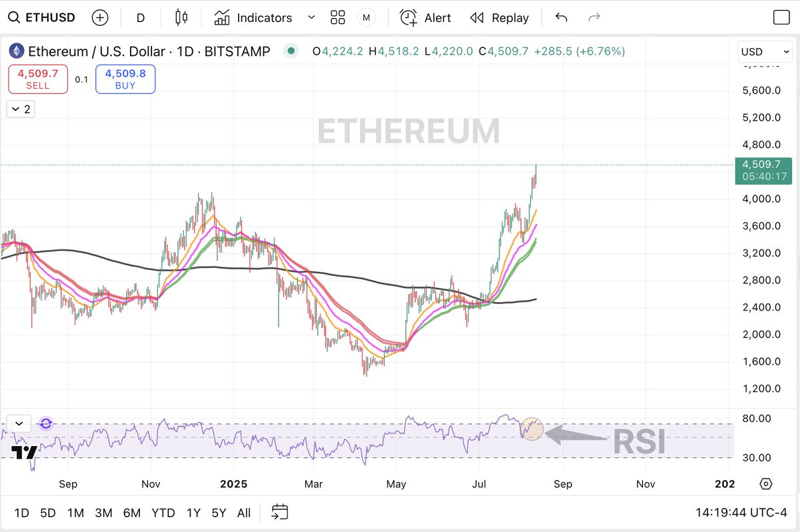The image size is (800, 532).
Task: Click the TradingView logo in the RSI pane
Action: tap(24, 452)
